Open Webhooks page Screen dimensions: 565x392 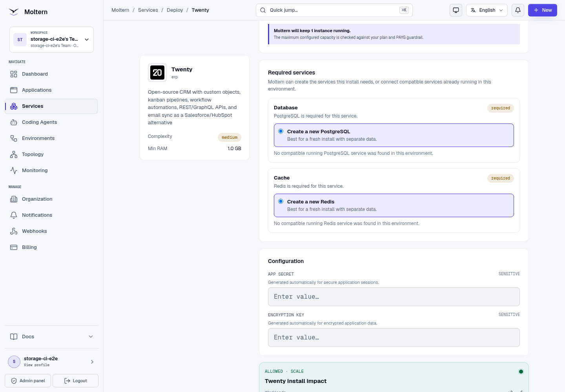pos(51,231)
